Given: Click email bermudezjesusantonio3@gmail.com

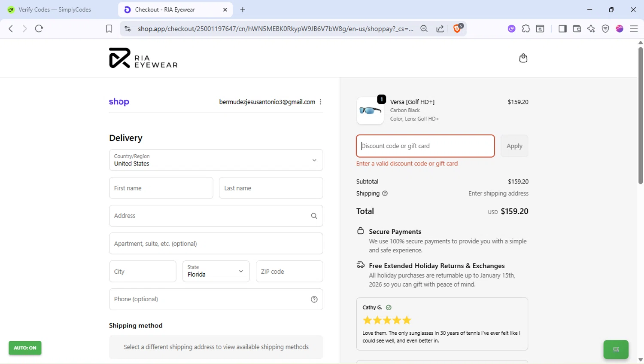Looking at the screenshot, I should [x=267, y=102].
